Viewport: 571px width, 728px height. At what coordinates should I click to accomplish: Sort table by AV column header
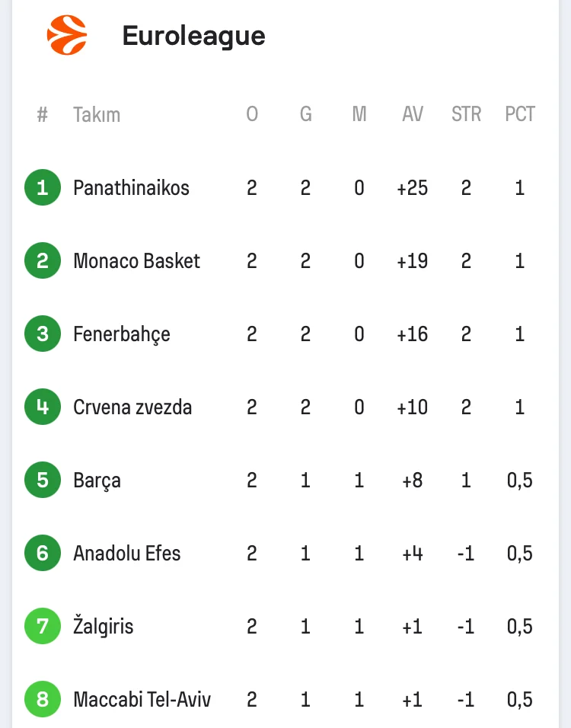(413, 115)
